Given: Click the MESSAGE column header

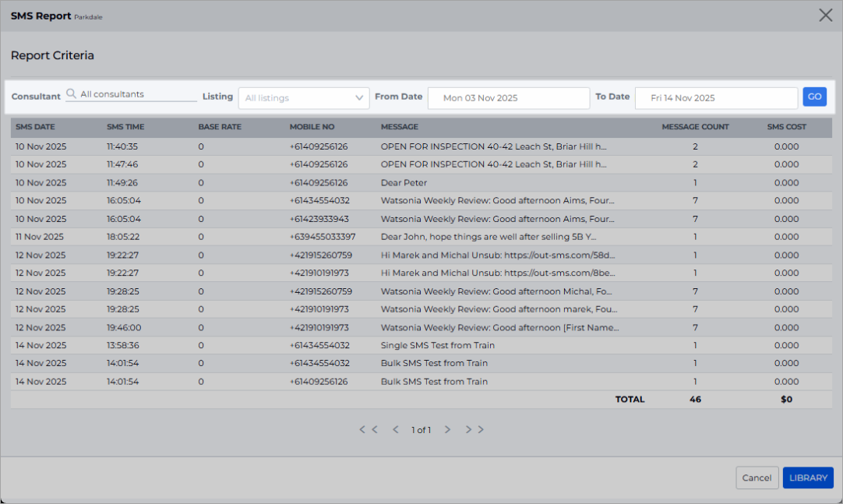Looking at the screenshot, I should pyautogui.click(x=400, y=127).
